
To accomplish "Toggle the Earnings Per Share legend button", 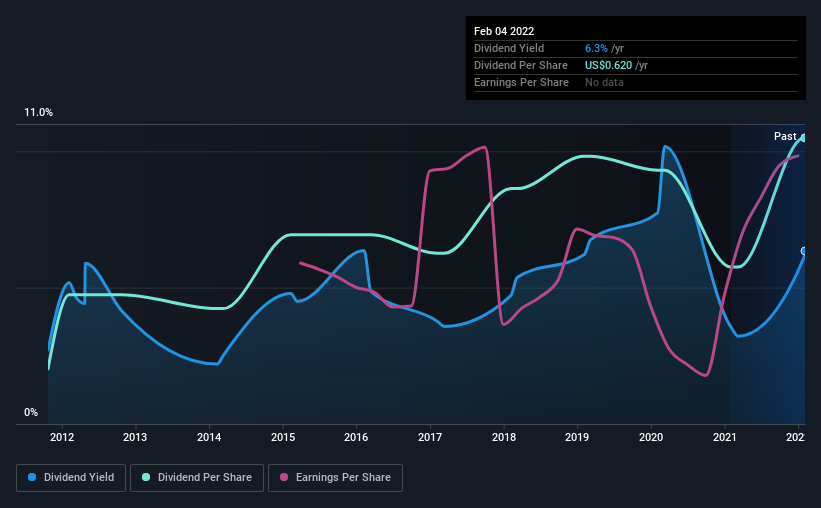I will [x=335, y=478].
